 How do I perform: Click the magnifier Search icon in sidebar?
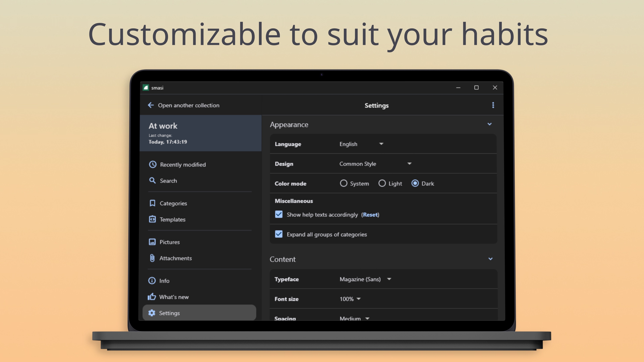(x=152, y=180)
